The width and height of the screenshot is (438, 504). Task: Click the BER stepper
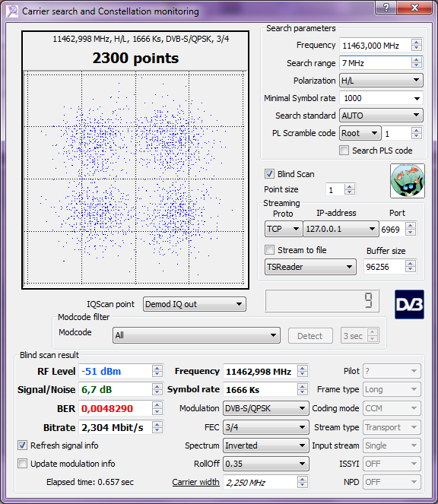[157, 408]
